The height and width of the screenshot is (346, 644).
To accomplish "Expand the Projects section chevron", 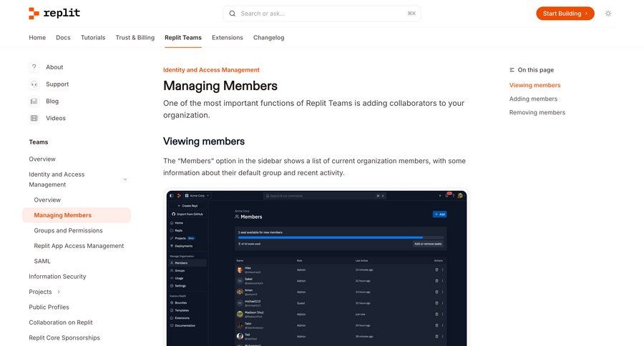I will click(x=59, y=292).
